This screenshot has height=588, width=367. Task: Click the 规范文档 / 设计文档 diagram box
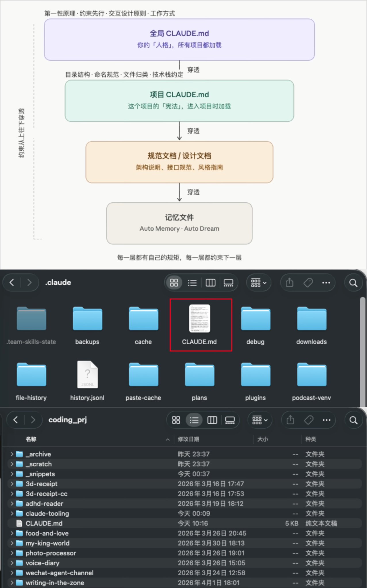tap(179, 162)
